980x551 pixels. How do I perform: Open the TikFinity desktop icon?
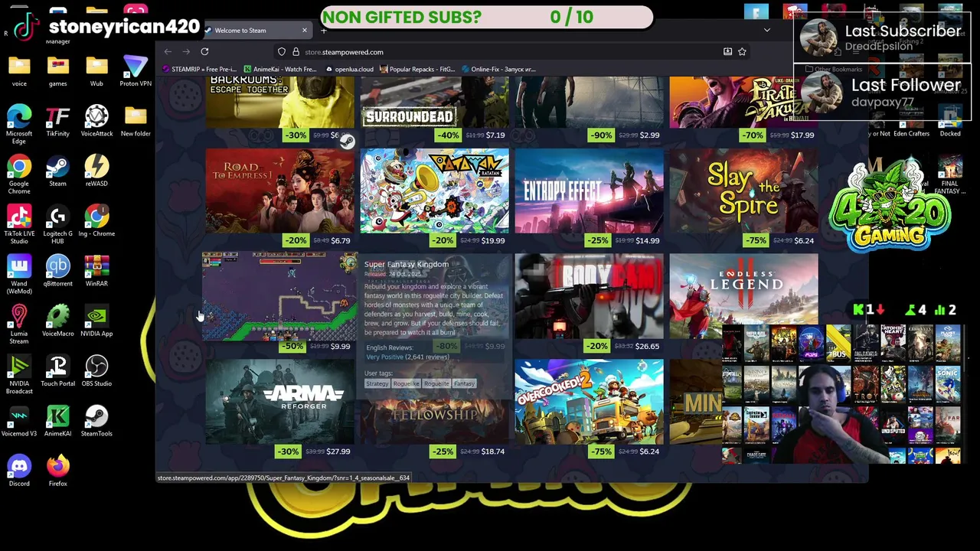[x=57, y=121]
